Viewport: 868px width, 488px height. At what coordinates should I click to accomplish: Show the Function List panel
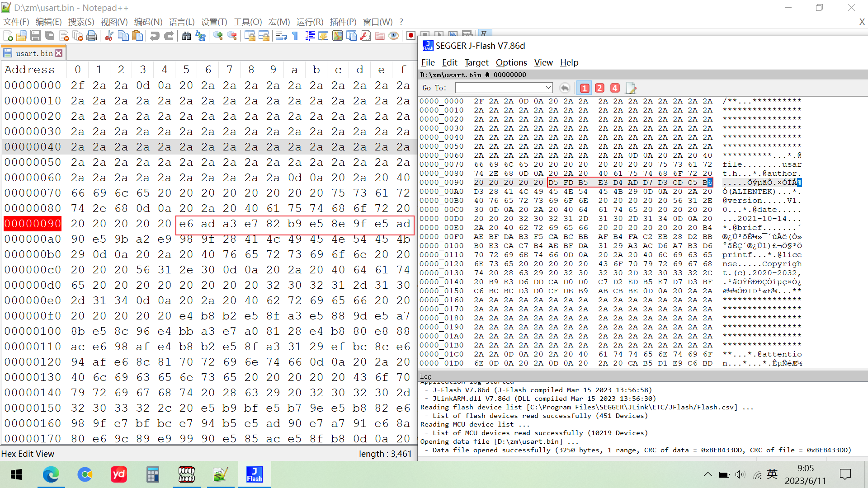[366, 36]
